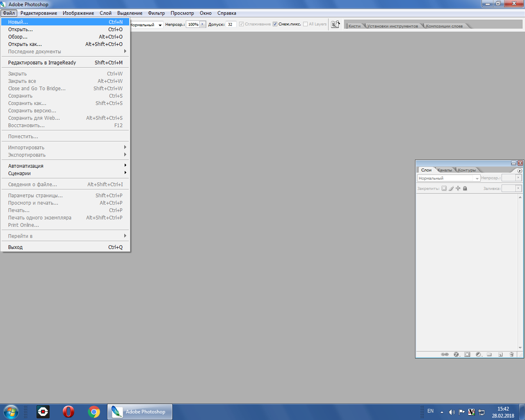The image size is (525, 420).
Task: Click the link layers chain icon
Action: [x=445, y=354]
